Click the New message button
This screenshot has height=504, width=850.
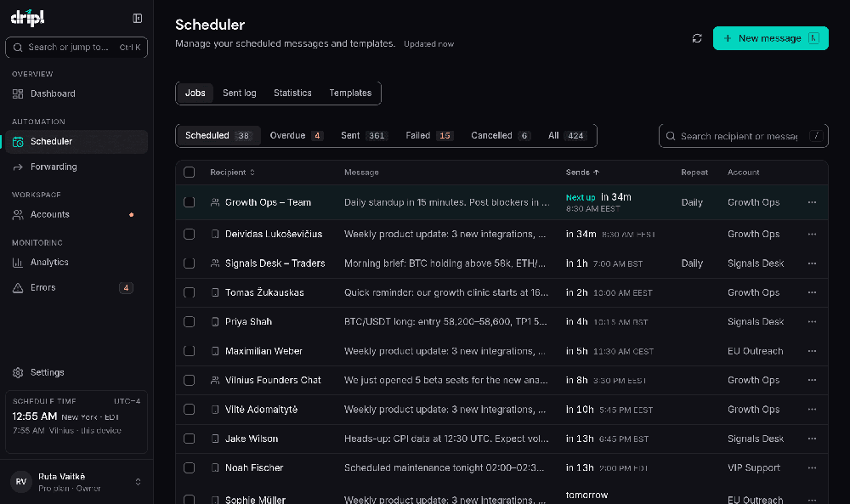pos(770,38)
